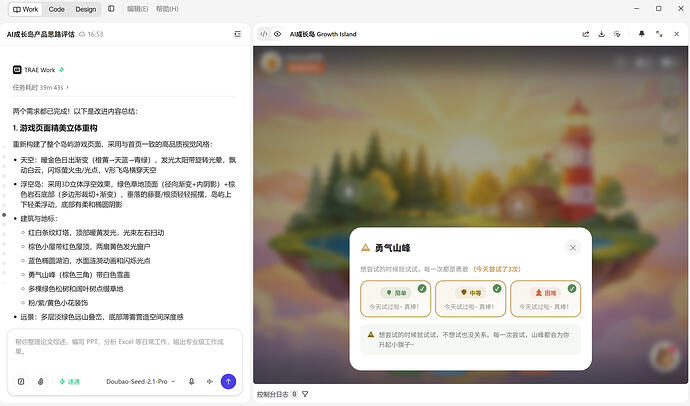Viewport: 690px width, 406px height.
Task: Toggle the green 速通 mode
Action: (x=70, y=381)
